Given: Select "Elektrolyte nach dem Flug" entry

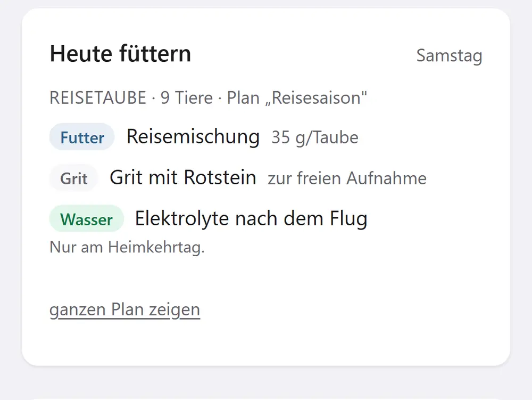Looking at the screenshot, I should tap(251, 219).
